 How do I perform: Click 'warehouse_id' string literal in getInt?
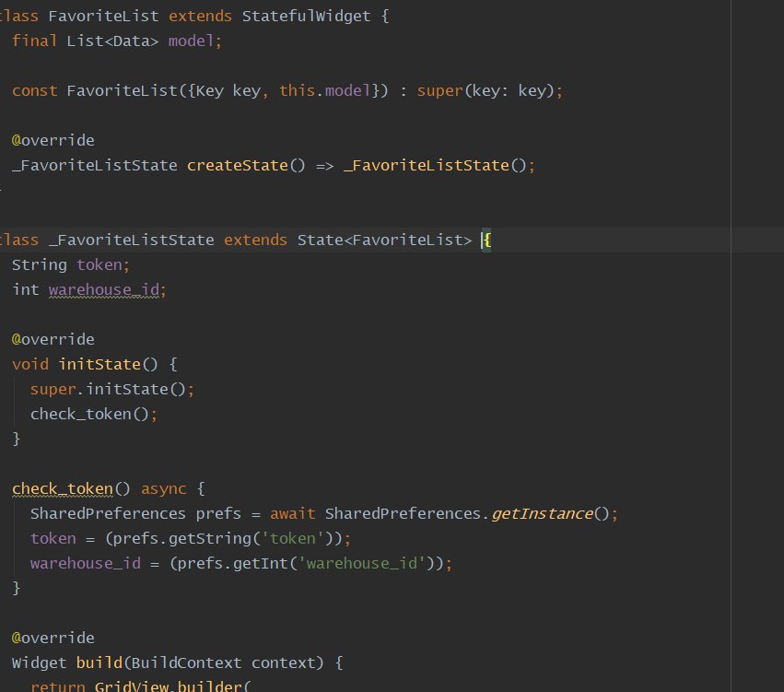361,564
